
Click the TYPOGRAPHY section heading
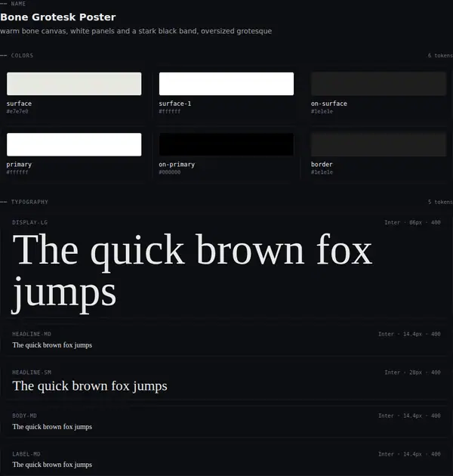29,202
